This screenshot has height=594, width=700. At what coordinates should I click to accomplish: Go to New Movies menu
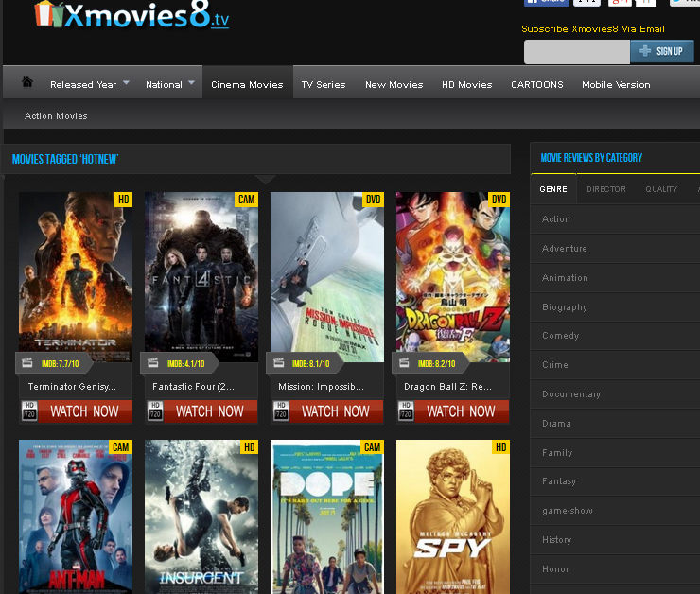[394, 85]
